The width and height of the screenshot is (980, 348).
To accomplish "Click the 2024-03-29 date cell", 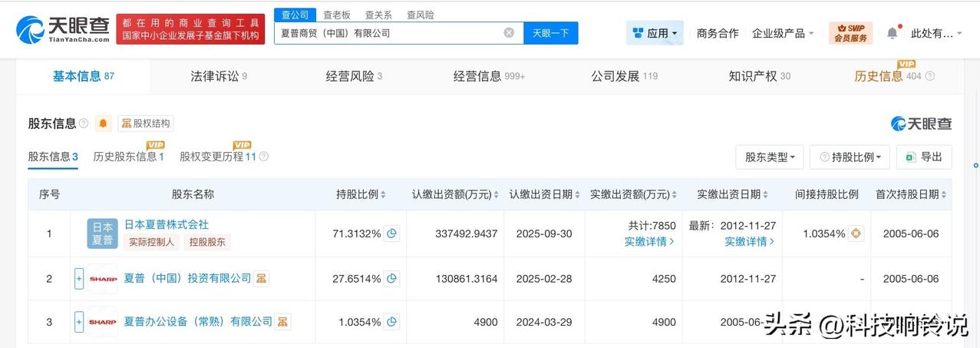I will (x=545, y=322).
